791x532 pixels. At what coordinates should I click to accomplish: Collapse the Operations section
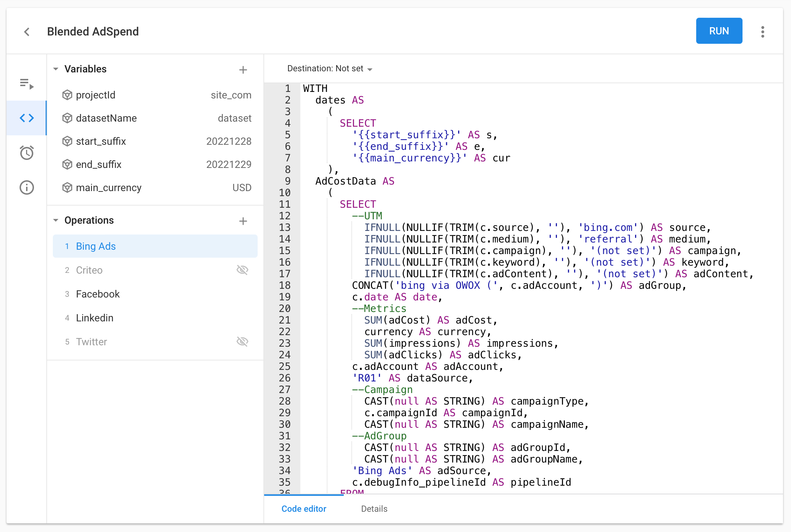click(56, 220)
